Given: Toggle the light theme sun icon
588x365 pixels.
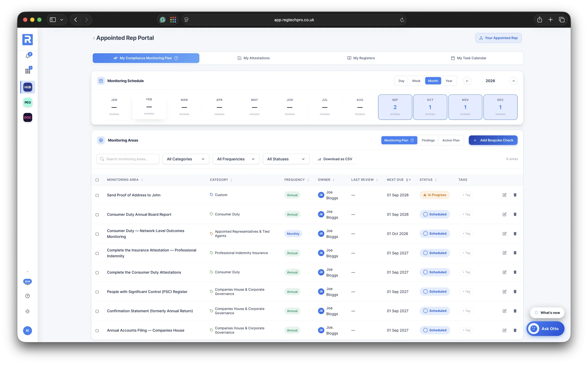Looking at the screenshot, I should click(28, 311).
